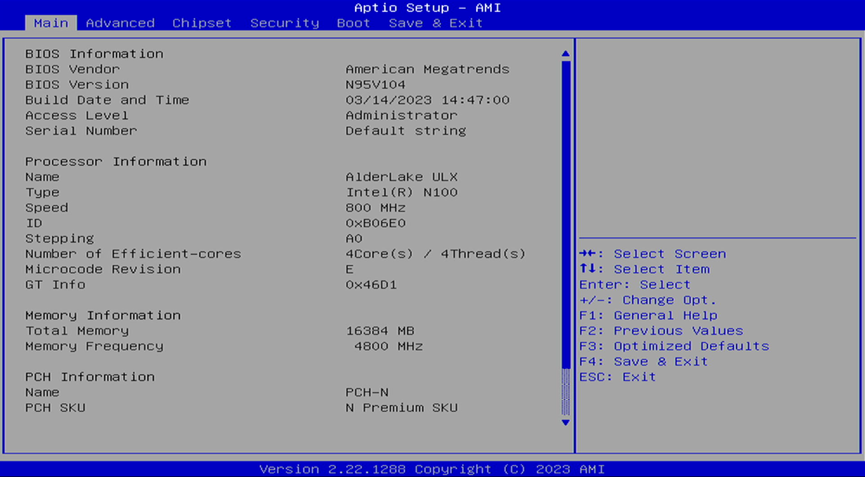This screenshot has width=865, height=477.
Task: Click the hatched scrollbar track bottom
Action: (565, 392)
